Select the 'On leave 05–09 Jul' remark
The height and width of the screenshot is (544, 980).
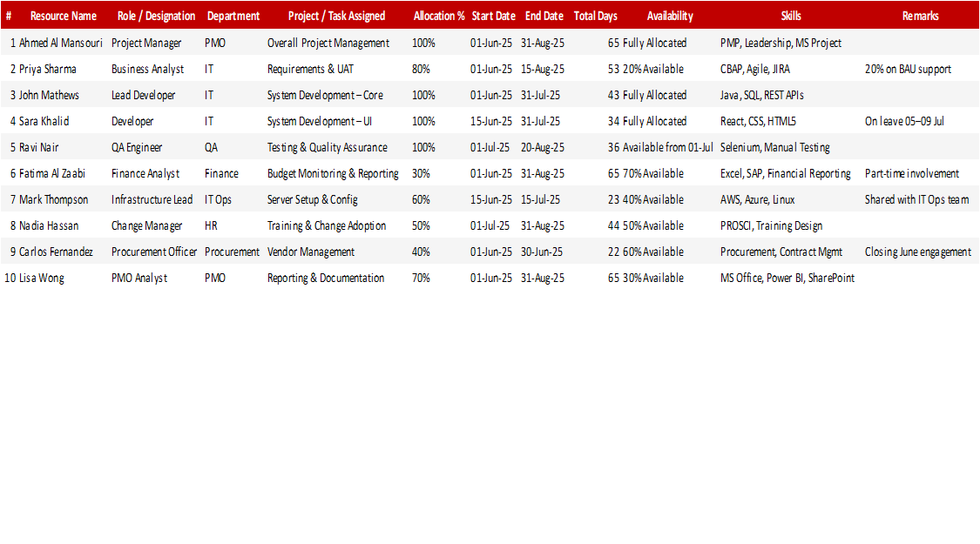(x=904, y=122)
